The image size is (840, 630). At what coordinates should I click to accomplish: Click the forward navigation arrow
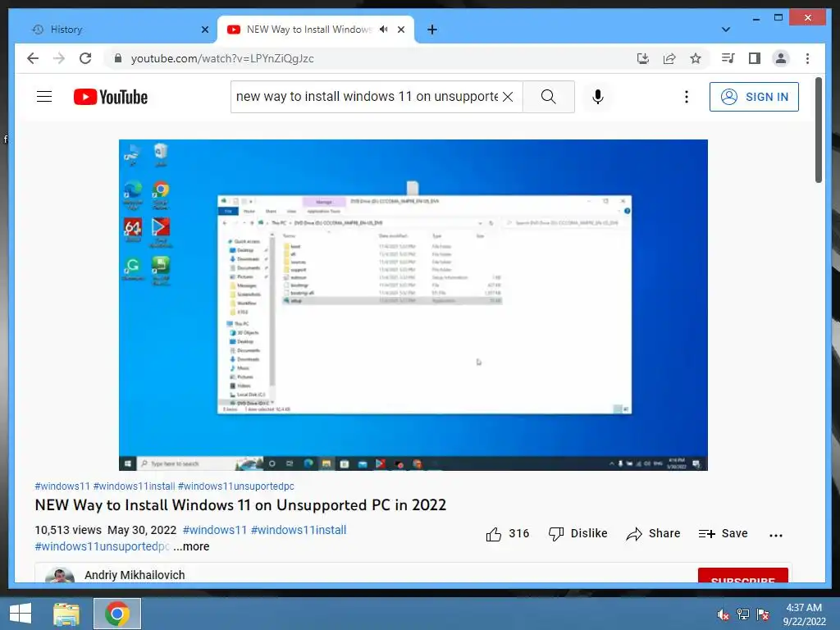(59, 58)
